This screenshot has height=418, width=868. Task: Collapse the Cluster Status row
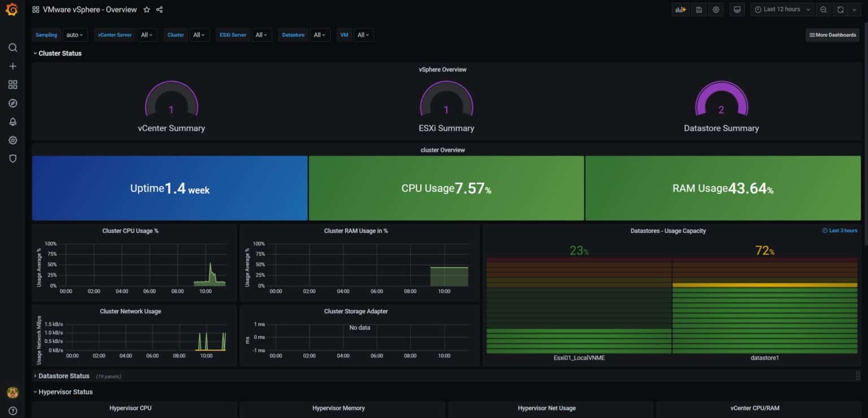pos(59,53)
